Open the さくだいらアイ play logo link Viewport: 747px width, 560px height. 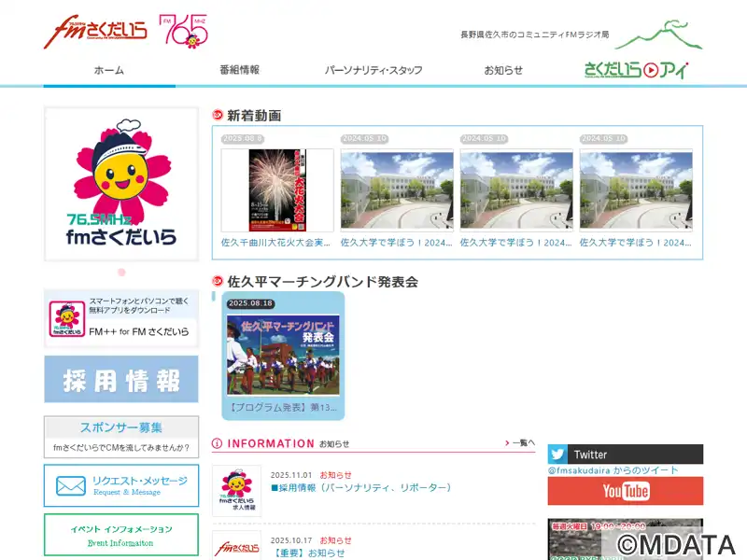pyautogui.click(x=635, y=70)
